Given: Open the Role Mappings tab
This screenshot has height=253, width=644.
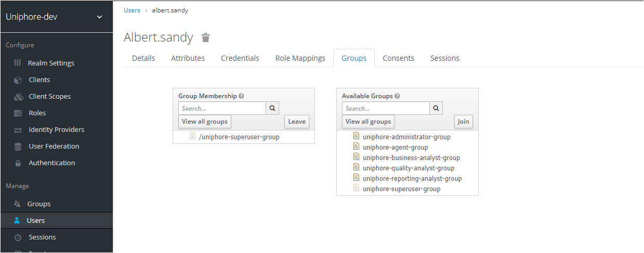Looking at the screenshot, I should click(x=300, y=58).
